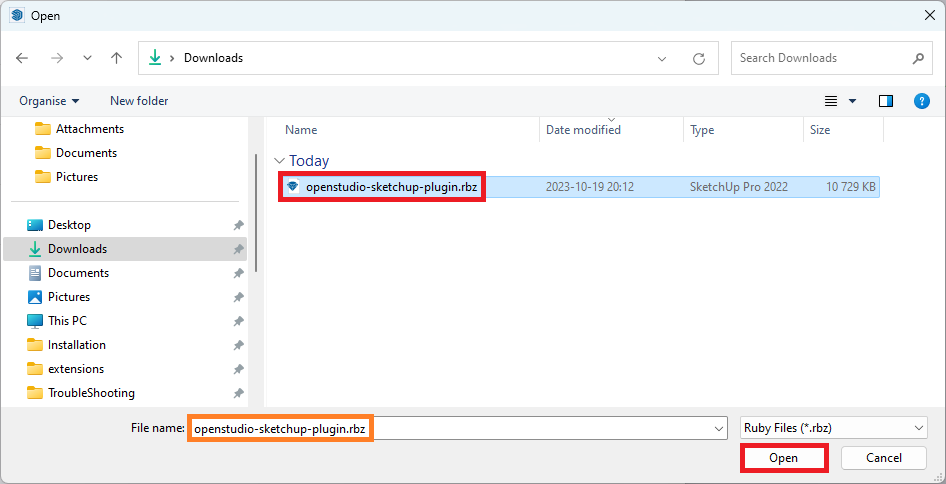The image size is (946, 484).
Task: Click pin icon next to This PC
Action: (238, 321)
